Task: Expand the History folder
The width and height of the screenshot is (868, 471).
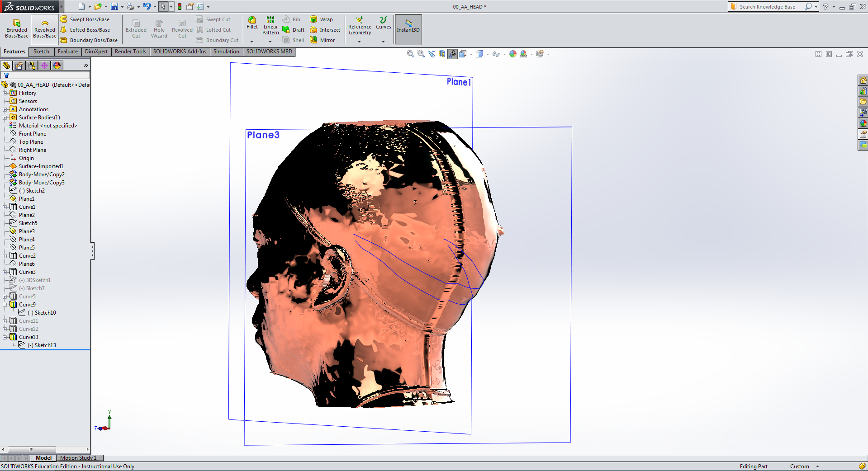Action: [5, 93]
